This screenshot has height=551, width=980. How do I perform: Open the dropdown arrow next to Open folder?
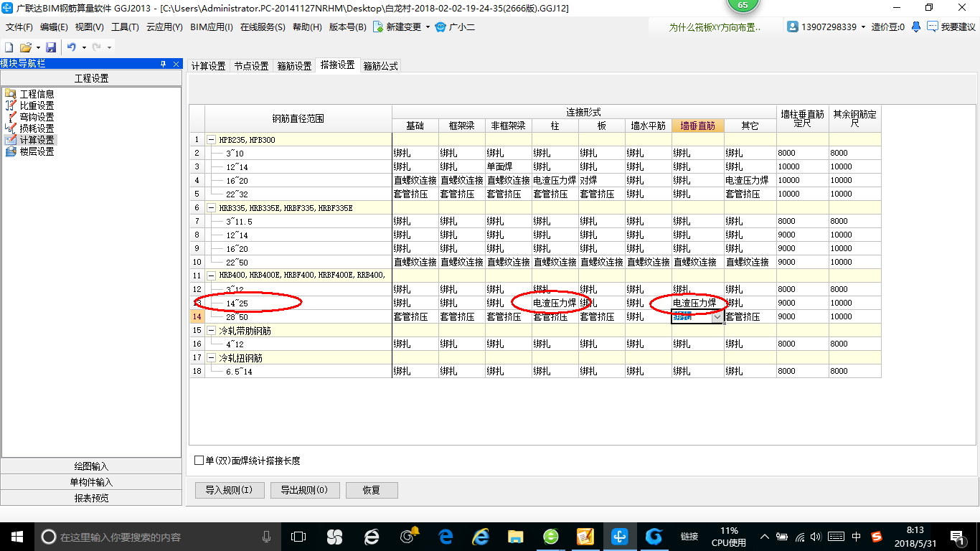tap(38, 47)
